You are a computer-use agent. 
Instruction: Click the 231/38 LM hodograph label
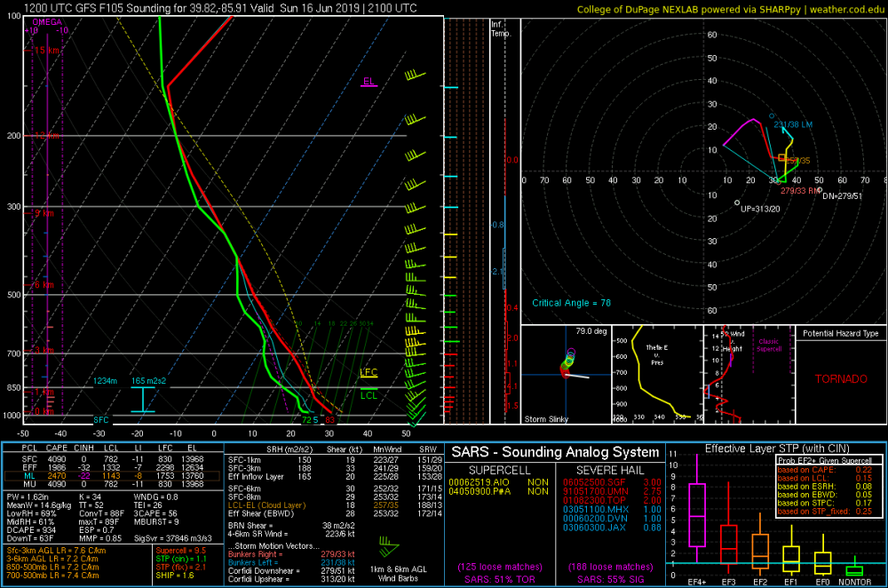(x=793, y=124)
